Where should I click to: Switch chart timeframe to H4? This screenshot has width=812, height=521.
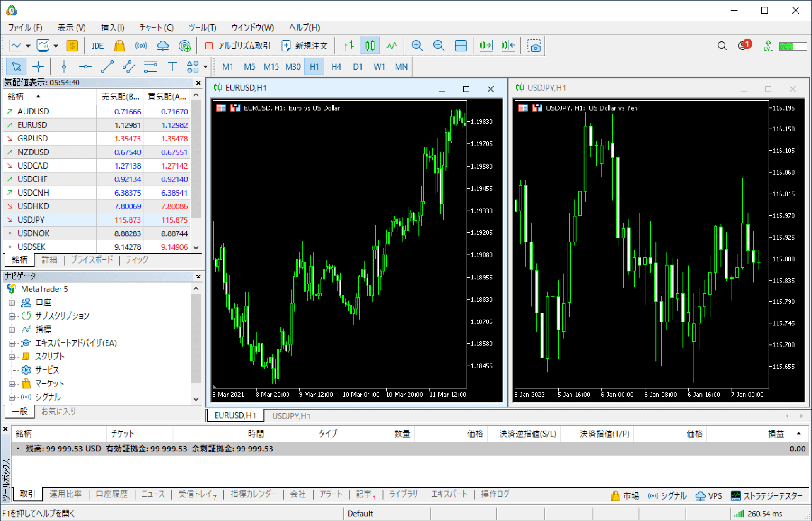click(336, 67)
